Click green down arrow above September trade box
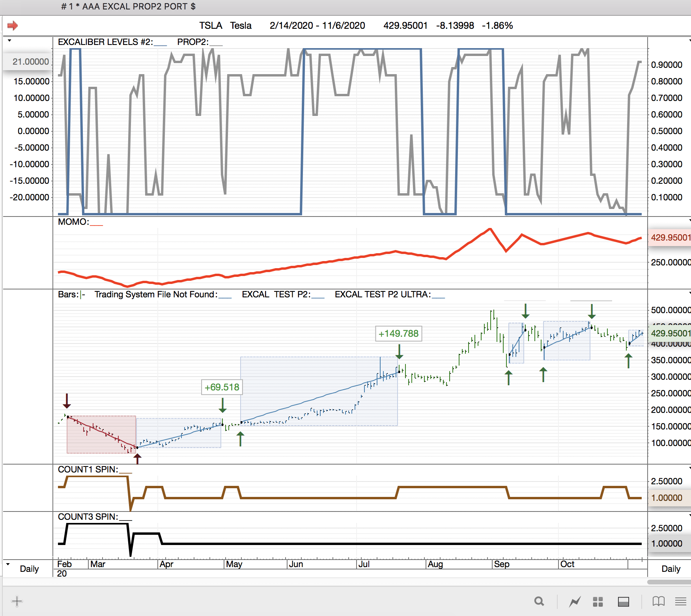This screenshot has width=691, height=616. (x=525, y=311)
